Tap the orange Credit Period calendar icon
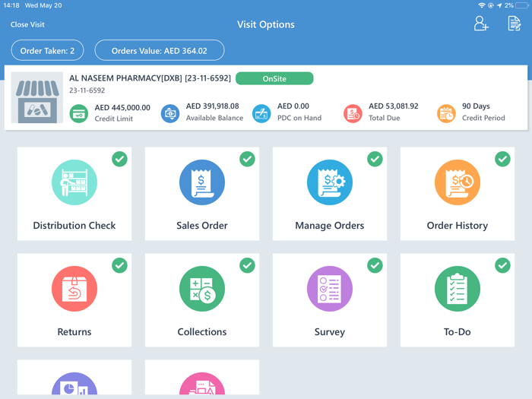This screenshot has height=399, width=532. [x=446, y=113]
